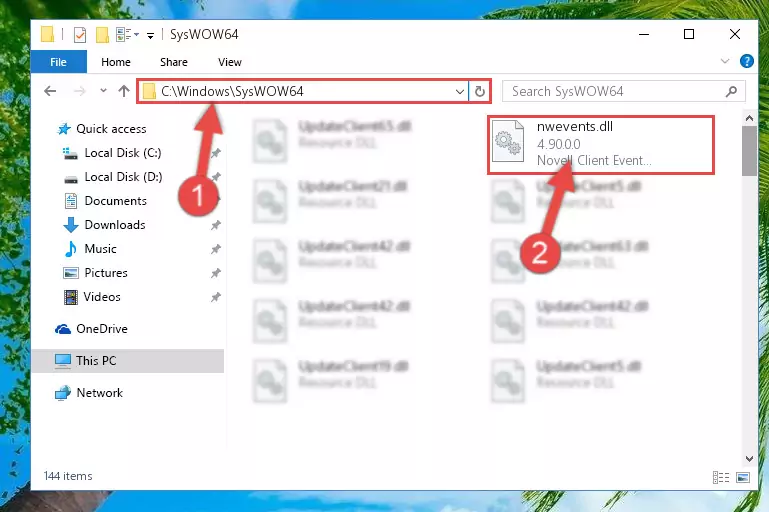
Task: Open Explorer help question mark icon
Action: pyautogui.click(x=746, y=61)
